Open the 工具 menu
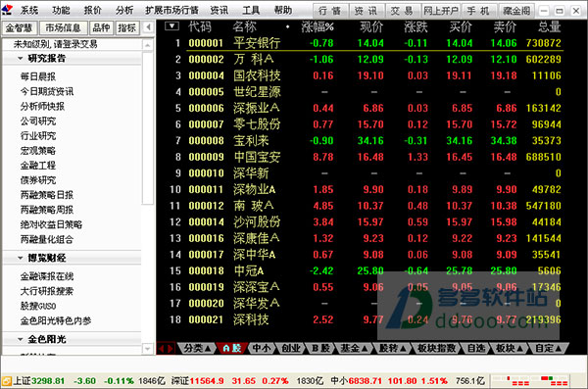This screenshot has height=389, width=588. pyautogui.click(x=251, y=10)
